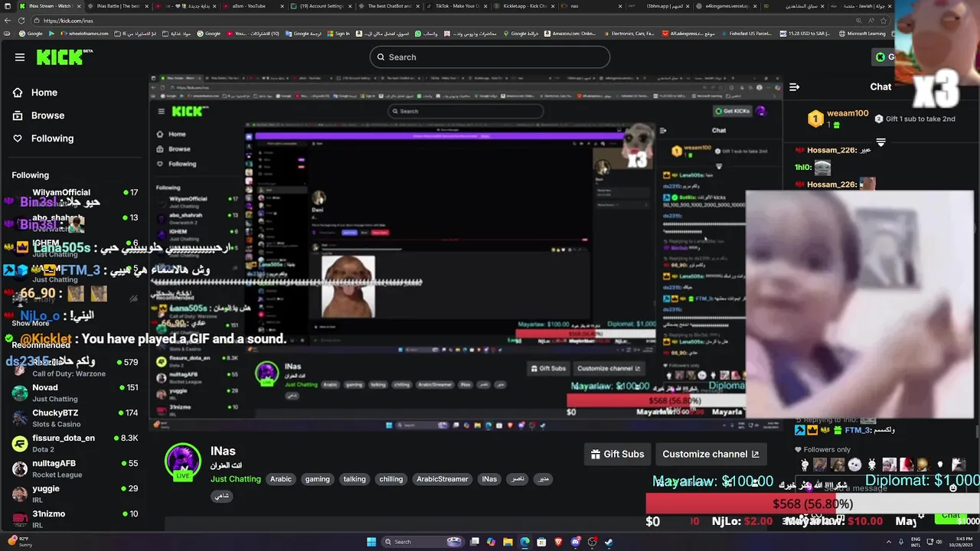Click weaam100 top gifter entry
The width and height of the screenshot is (980, 551).
[838, 119]
